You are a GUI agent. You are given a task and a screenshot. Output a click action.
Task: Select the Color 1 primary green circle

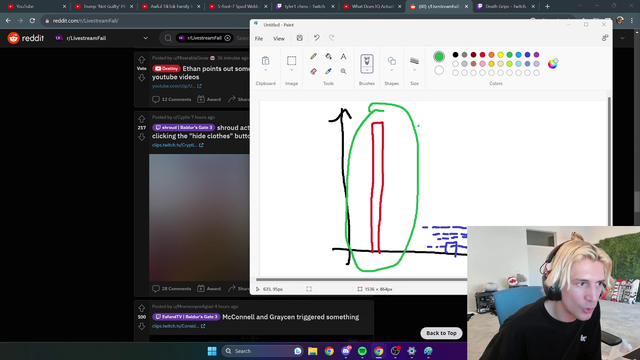tap(439, 57)
